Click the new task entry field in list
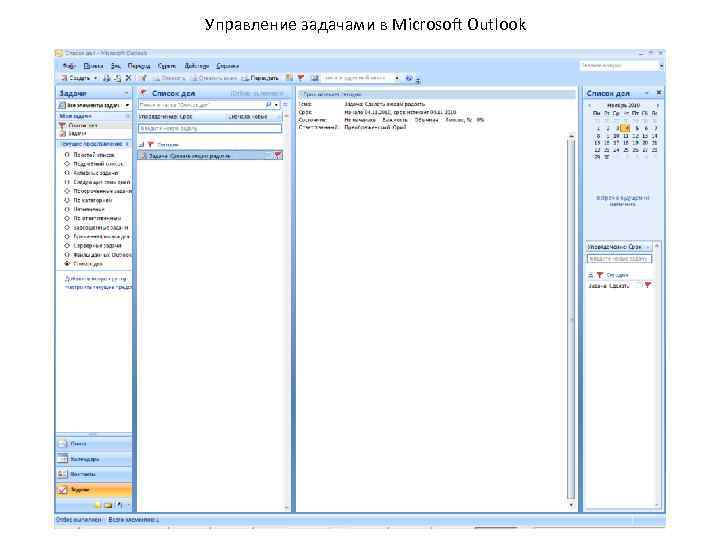This screenshot has height=540, width=720. coord(210,129)
